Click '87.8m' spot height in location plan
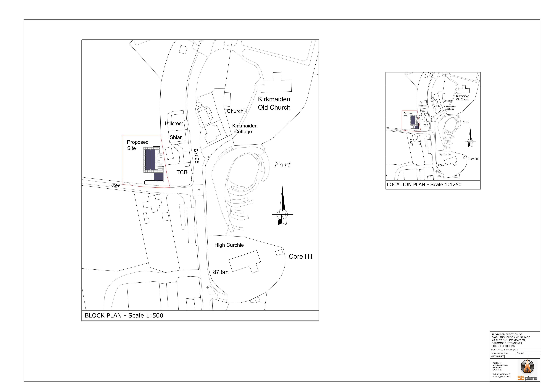Viewport: 555px width, 392px height. 441,165
